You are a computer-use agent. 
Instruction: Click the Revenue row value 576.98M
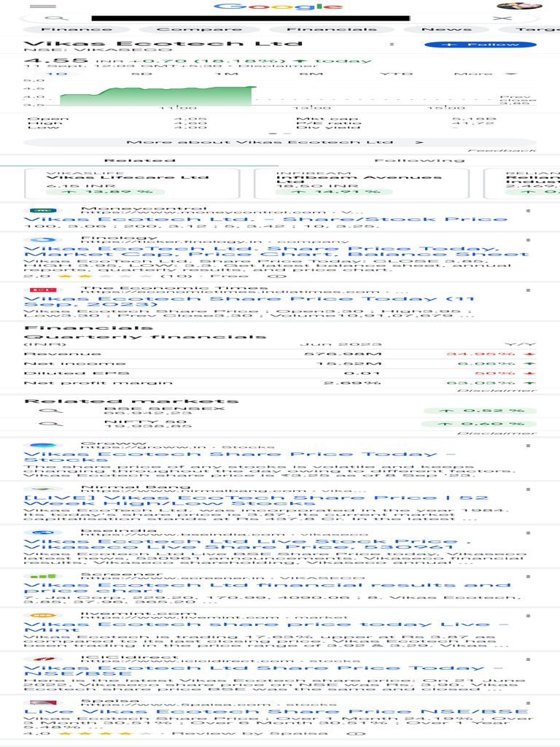point(343,354)
